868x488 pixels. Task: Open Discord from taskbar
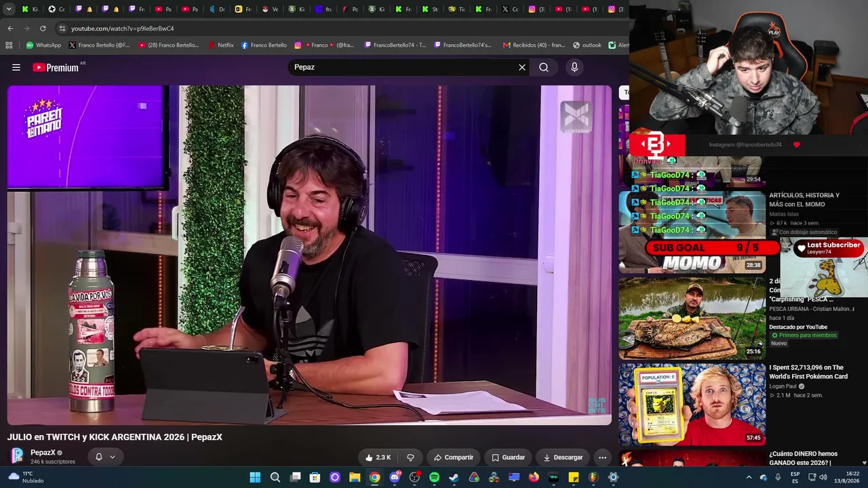tap(395, 477)
